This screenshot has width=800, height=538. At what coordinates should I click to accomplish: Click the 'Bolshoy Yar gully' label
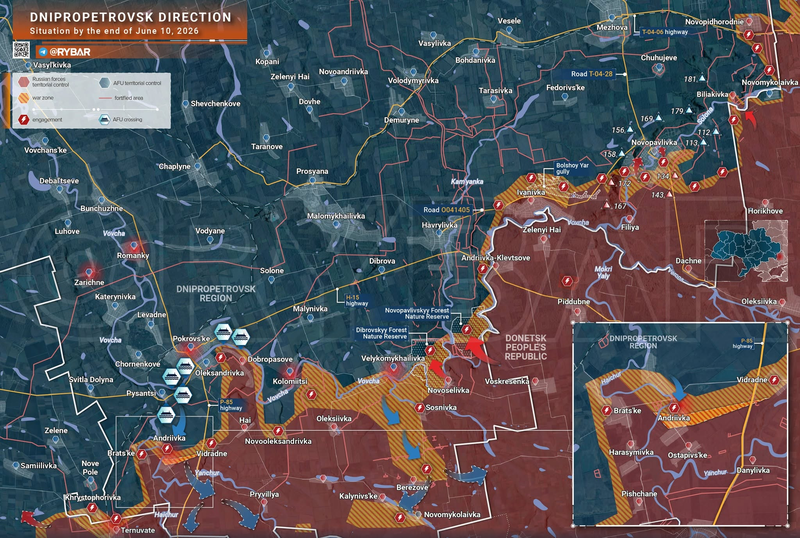pyautogui.click(x=572, y=169)
